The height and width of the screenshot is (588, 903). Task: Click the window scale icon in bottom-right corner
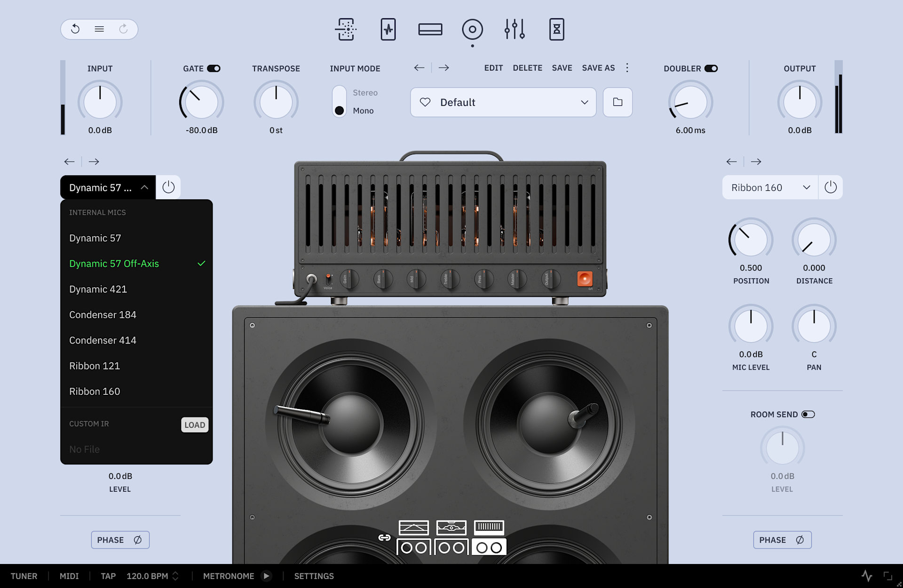click(x=887, y=576)
